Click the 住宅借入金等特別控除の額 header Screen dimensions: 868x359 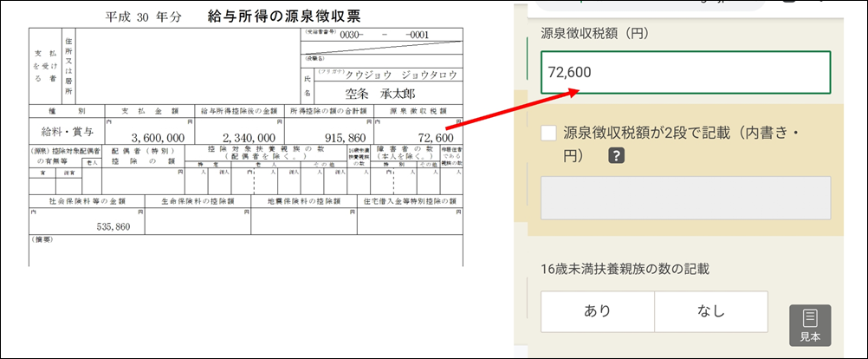click(x=411, y=201)
